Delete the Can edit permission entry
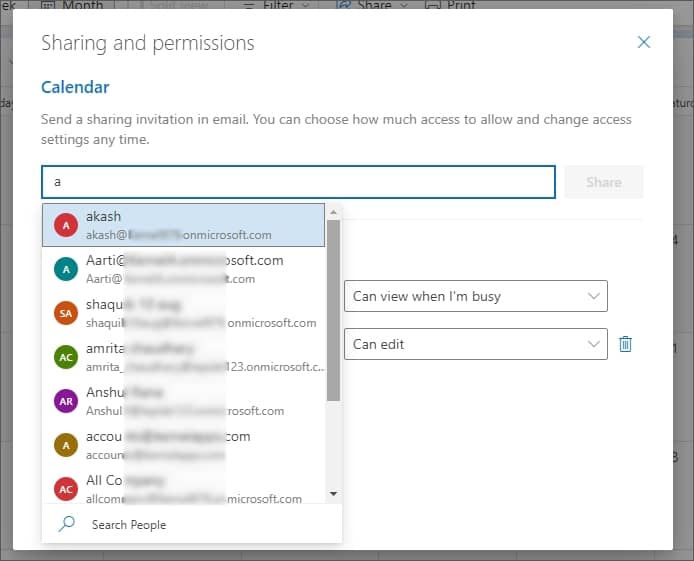 (x=625, y=344)
